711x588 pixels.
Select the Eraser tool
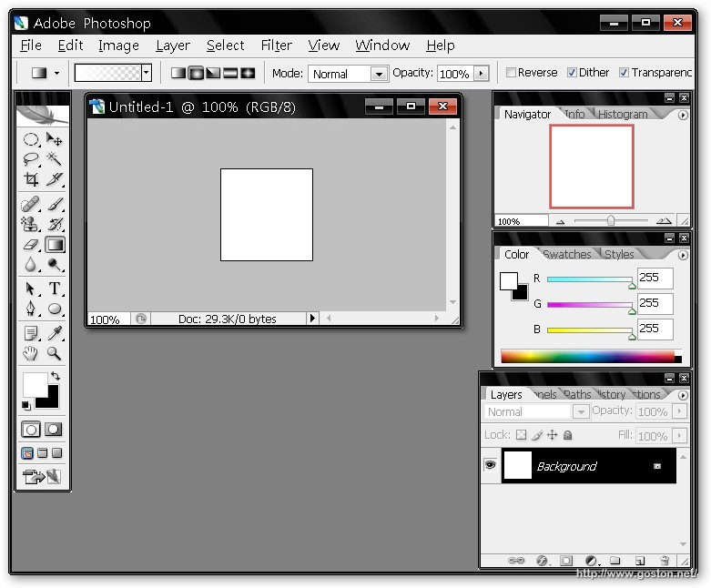coord(31,245)
